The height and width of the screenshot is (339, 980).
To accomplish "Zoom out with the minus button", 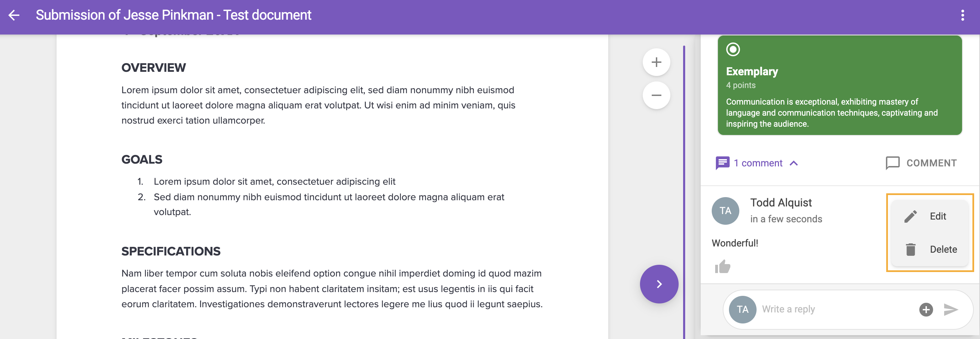I will tap(656, 95).
